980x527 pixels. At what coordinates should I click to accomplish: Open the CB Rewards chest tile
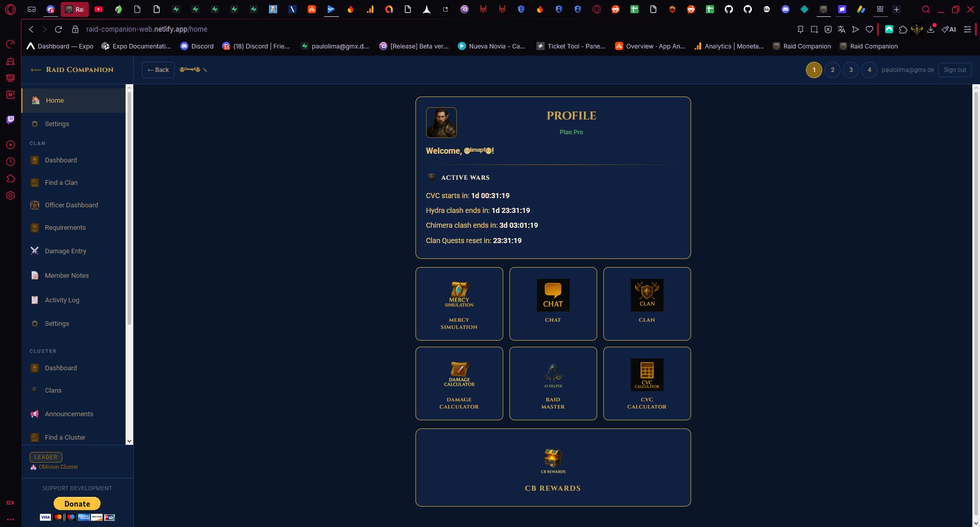coord(553,467)
